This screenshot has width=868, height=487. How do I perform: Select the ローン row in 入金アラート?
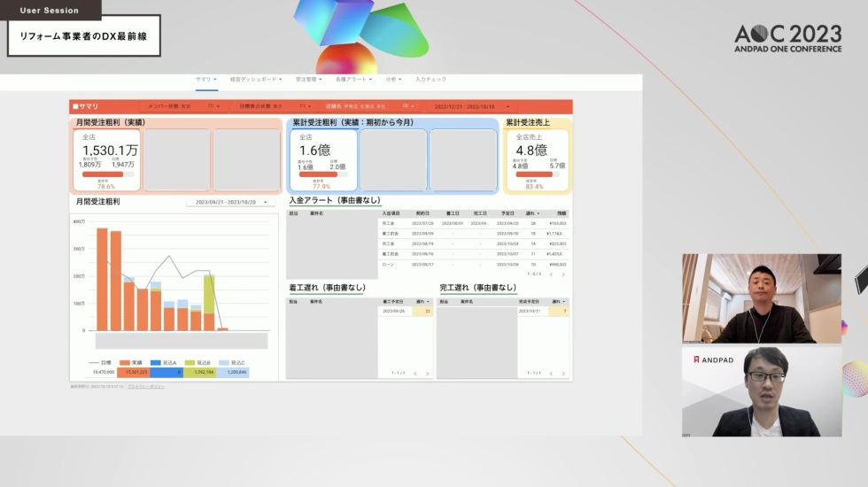coord(473,265)
